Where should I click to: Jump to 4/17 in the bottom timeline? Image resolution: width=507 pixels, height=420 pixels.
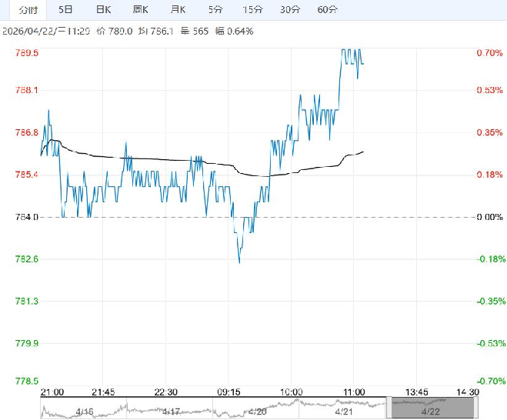(x=171, y=412)
